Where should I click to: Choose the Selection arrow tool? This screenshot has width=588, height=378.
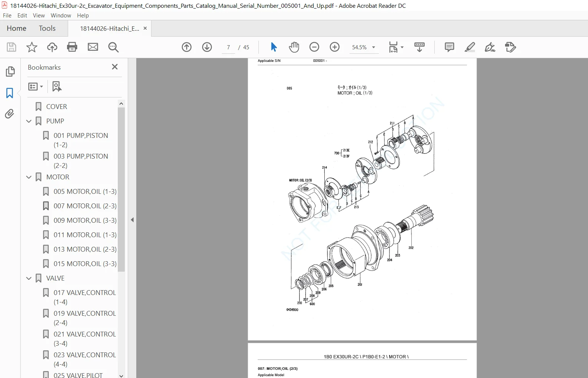[x=274, y=47]
